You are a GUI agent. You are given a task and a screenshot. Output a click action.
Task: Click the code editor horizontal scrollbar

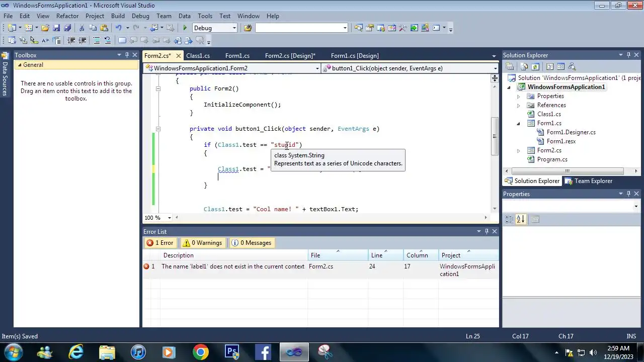click(x=330, y=218)
